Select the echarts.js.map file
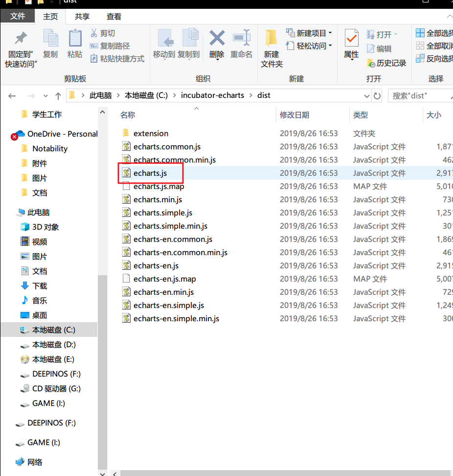 click(159, 187)
